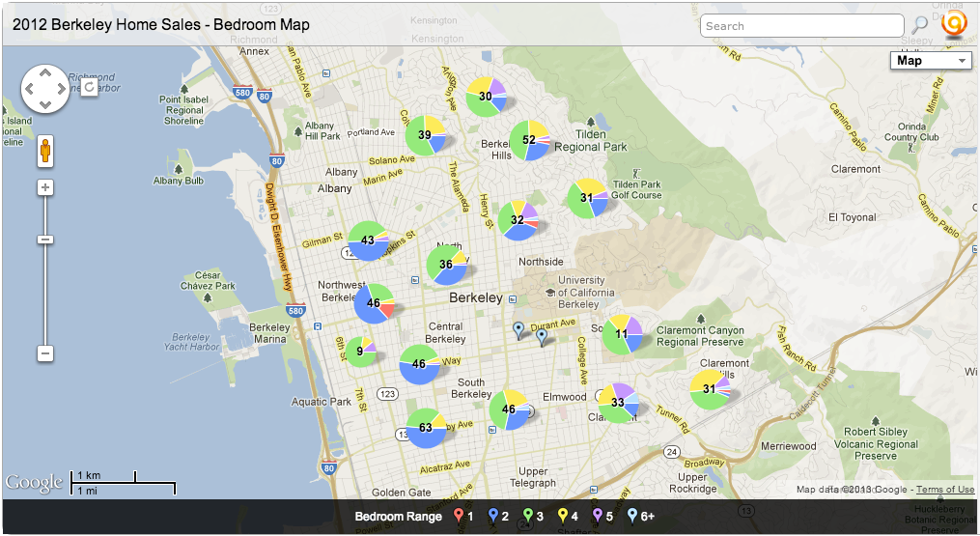This screenshot has height=536, width=980.
Task: Click the Gilman St street label
Action: coord(322,240)
